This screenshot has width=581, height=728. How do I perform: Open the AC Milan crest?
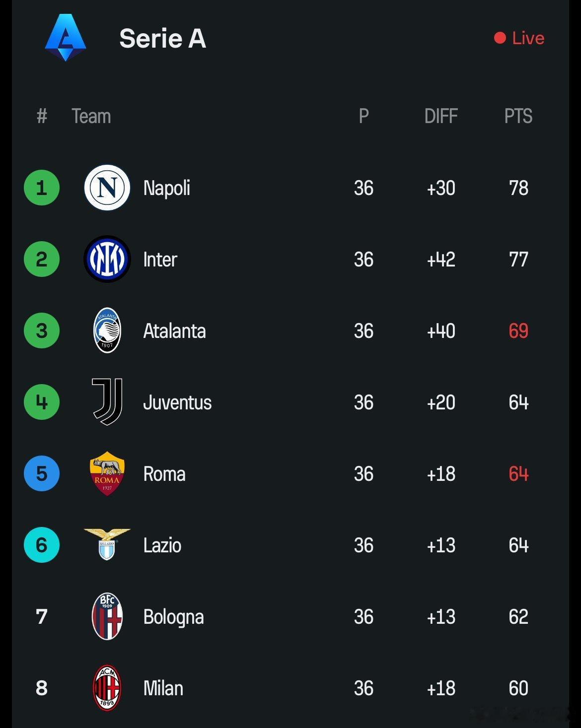pos(107,688)
